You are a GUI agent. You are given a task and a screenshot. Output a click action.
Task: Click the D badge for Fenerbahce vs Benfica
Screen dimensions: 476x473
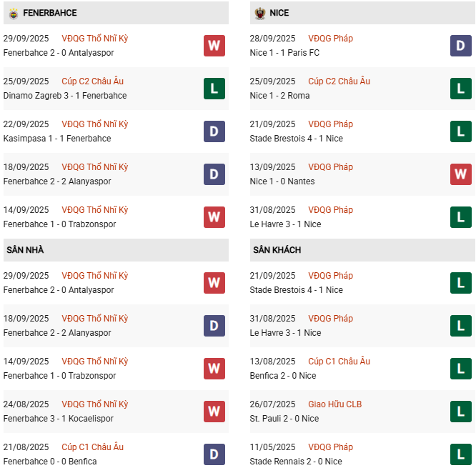tap(214, 454)
